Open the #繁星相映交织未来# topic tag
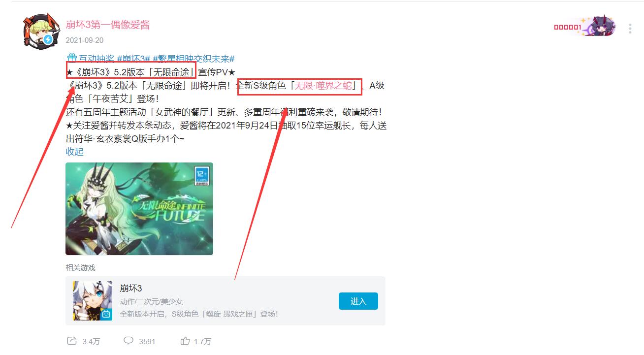Image resolution: width=644 pixels, height=355 pixels. 193,59
